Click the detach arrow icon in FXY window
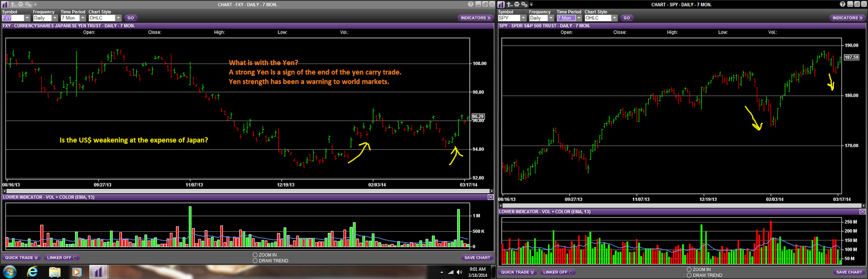The height and width of the screenshot is (279, 868). tap(13, 4)
